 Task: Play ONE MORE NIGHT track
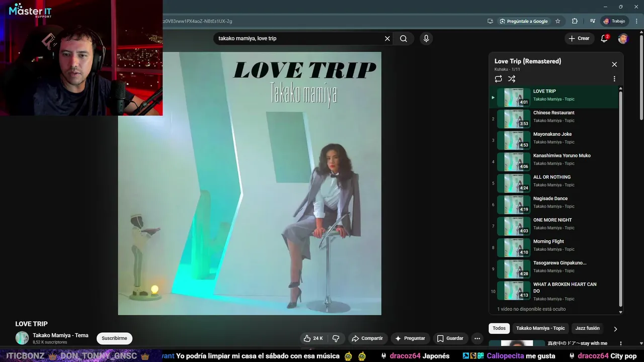(x=553, y=226)
